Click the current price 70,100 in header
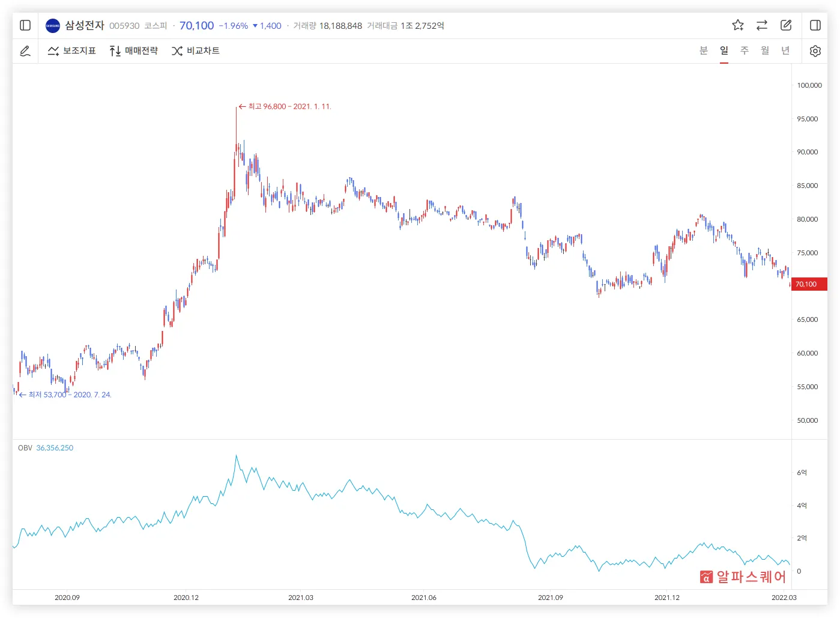Image resolution: width=840 pixels, height=618 pixels. point(197,25)
